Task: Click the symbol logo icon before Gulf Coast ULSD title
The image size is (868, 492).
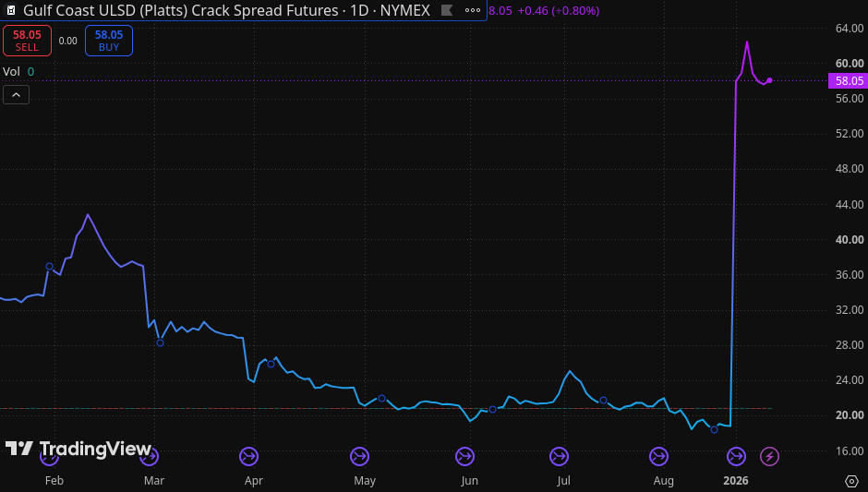Action: pyautogui.click(x=11, y=10)
